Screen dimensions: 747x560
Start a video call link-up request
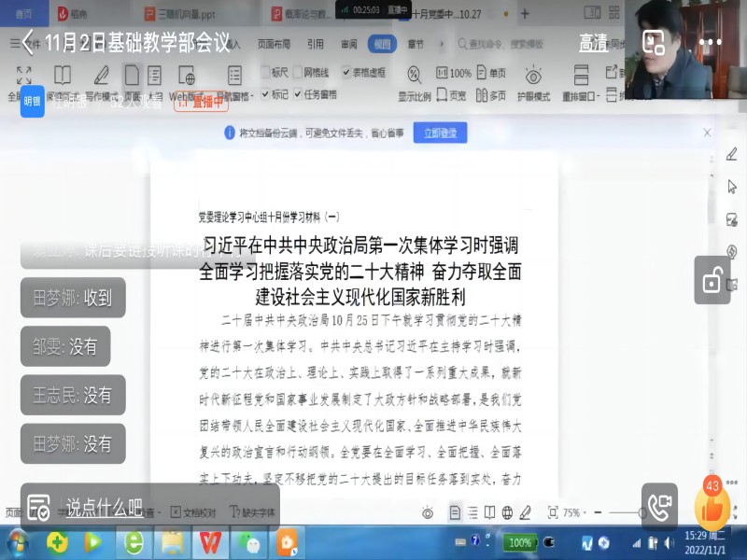(x=659, y=507)
